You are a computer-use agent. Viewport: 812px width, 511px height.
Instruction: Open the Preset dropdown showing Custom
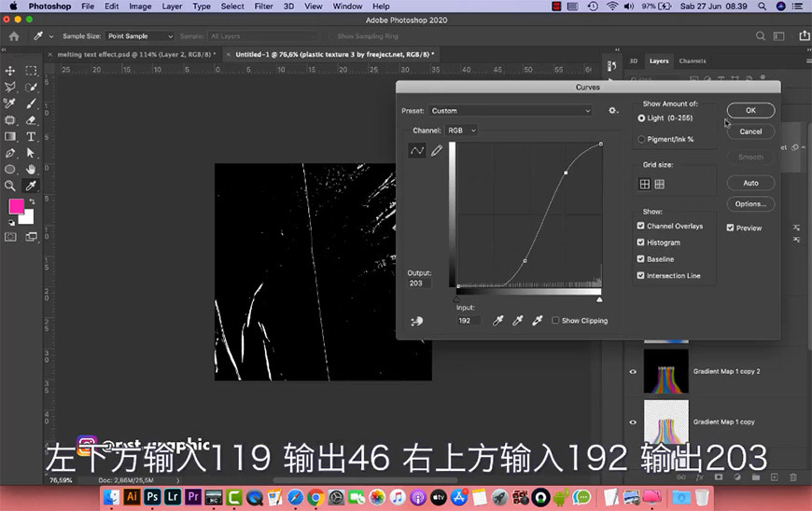pos(511,111)
